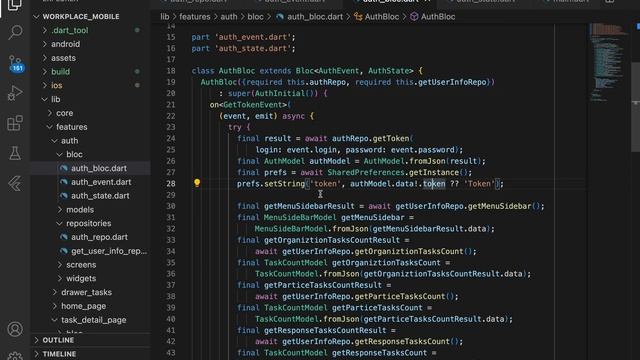Expand the core folder
640x360 pixels.
pyautogui.click(x=50, y=113)
